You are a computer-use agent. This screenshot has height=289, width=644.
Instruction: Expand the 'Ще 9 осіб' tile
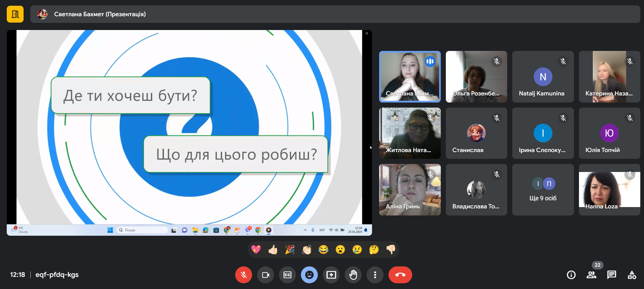click(x=543, y=190)
